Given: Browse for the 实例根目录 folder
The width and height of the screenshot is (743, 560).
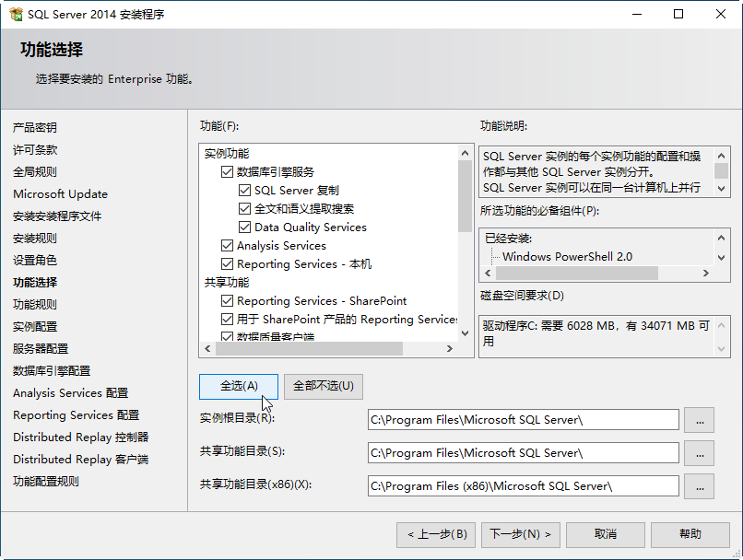Looking at the screenshot, I should point(700,420).
